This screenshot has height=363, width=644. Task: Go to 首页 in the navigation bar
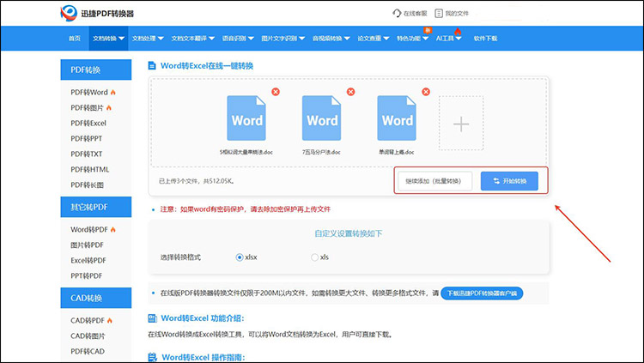coord(75,39)
